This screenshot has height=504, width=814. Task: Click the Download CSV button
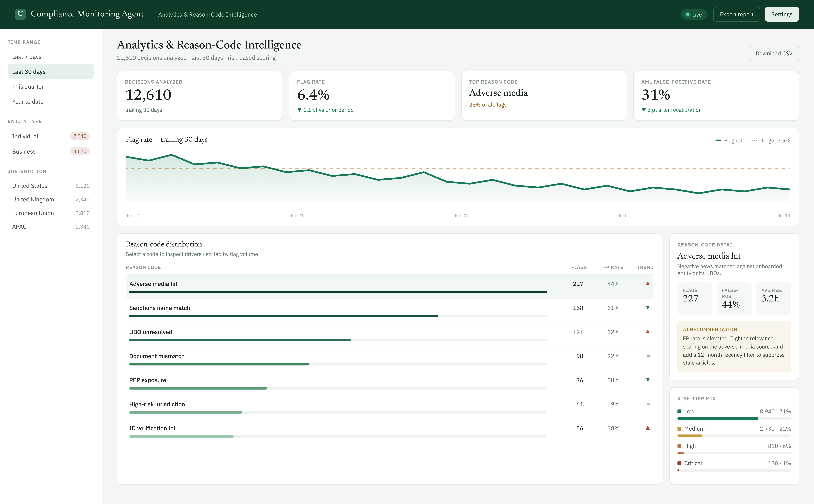774,53
